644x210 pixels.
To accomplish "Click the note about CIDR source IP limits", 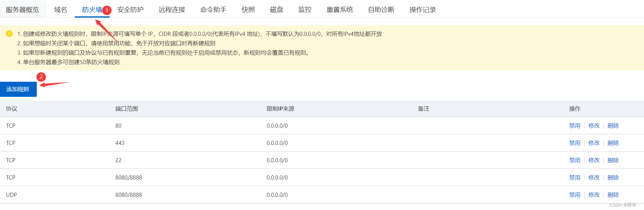I will coord(200,34).
